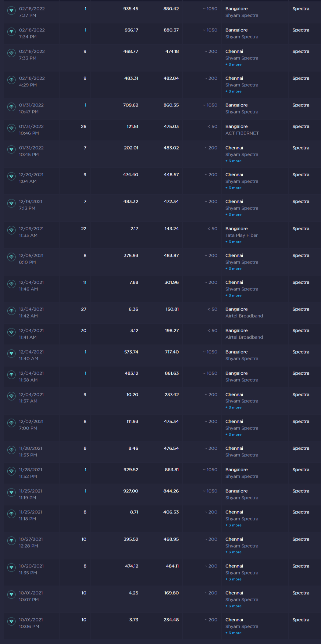Viewport: 321px width, 644px height.
Task: Click the wifi icon for 02/18/2022 7:33 PM
Action: [x=12, y=53]
